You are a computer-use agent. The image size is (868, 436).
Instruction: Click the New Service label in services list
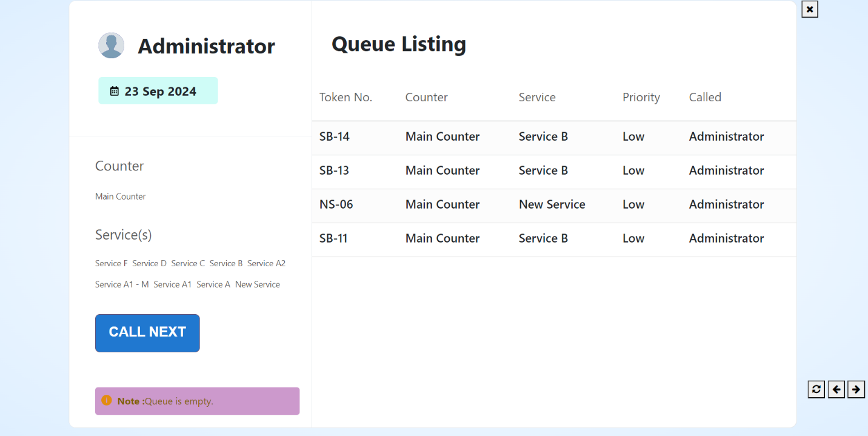(258, 285)
